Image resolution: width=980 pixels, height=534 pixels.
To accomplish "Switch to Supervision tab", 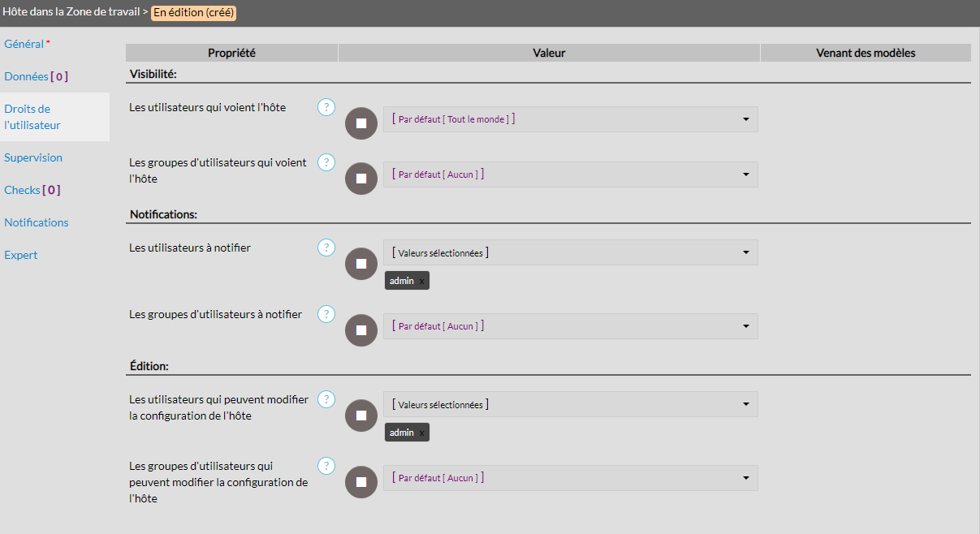I will 33,157.
